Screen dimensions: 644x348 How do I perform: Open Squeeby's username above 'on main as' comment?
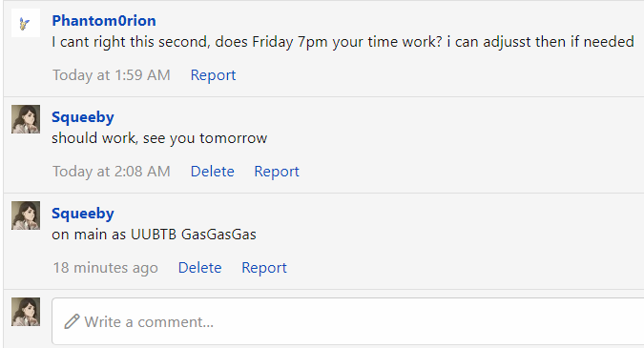tap(83, 214)
